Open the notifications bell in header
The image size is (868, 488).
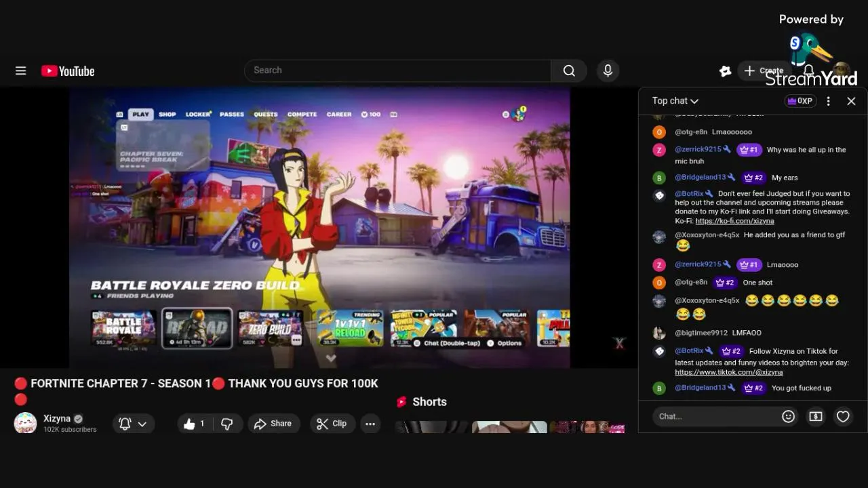point(809,70)
